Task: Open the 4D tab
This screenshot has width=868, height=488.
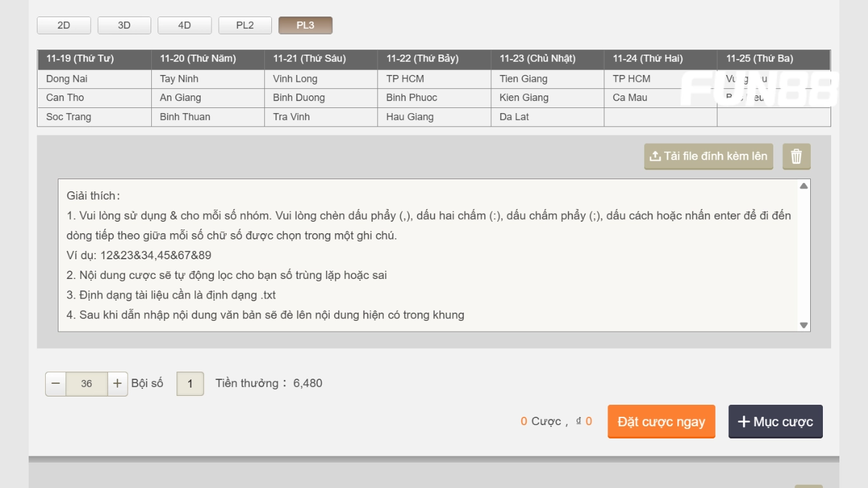Action: point(184,25)
